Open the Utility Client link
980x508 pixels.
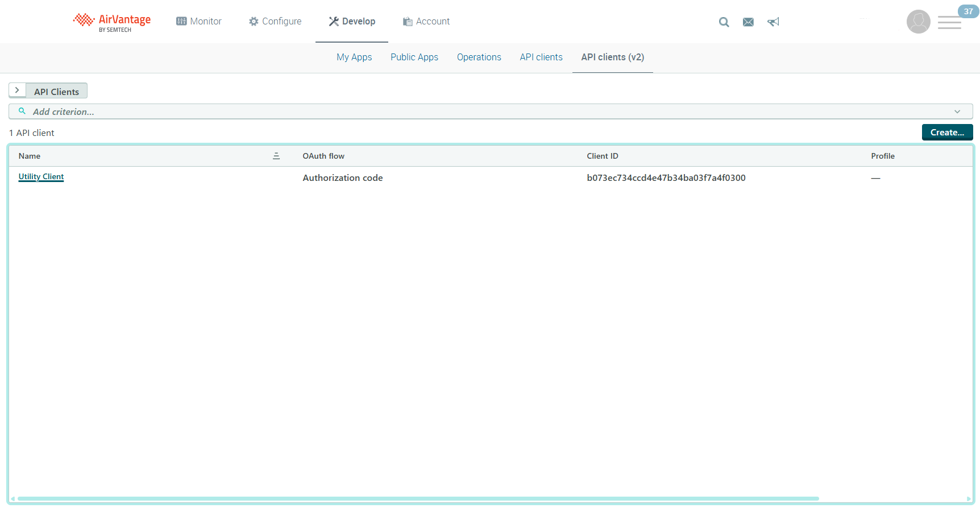click(x=41, y=177)
